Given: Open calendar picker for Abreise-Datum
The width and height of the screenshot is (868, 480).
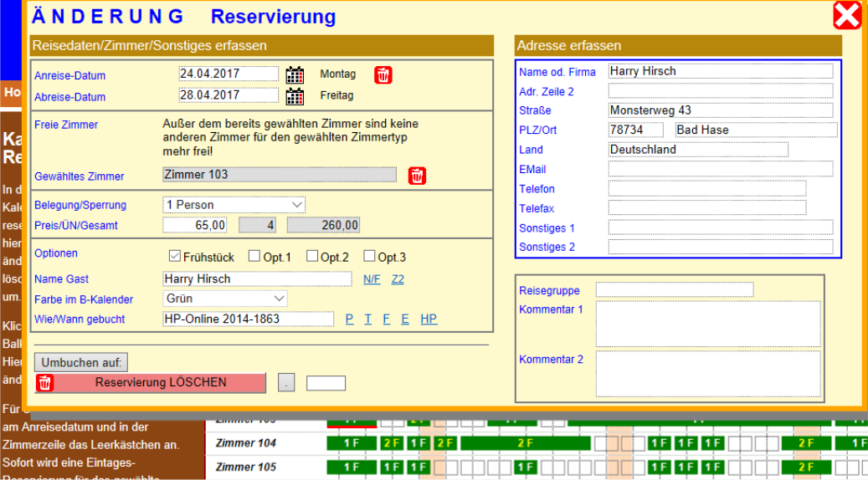Looking at the screenshot, I should (295, 96).
